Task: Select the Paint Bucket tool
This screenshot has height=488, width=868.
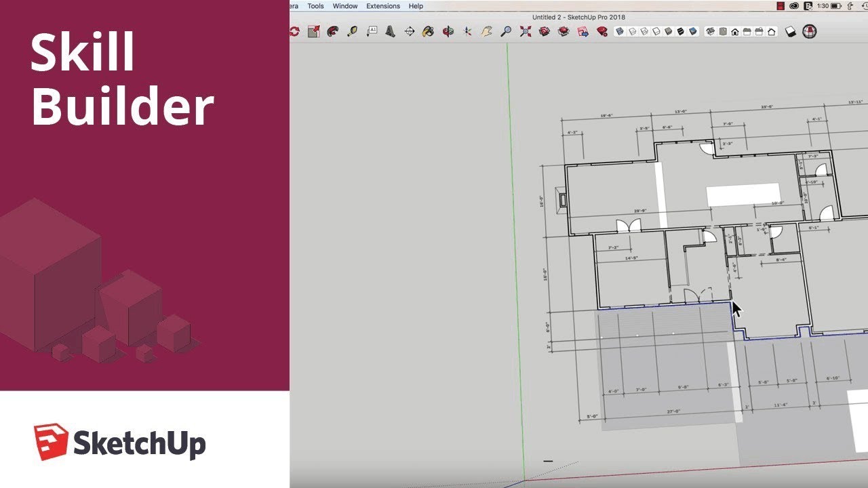Action: coord(351,30)
